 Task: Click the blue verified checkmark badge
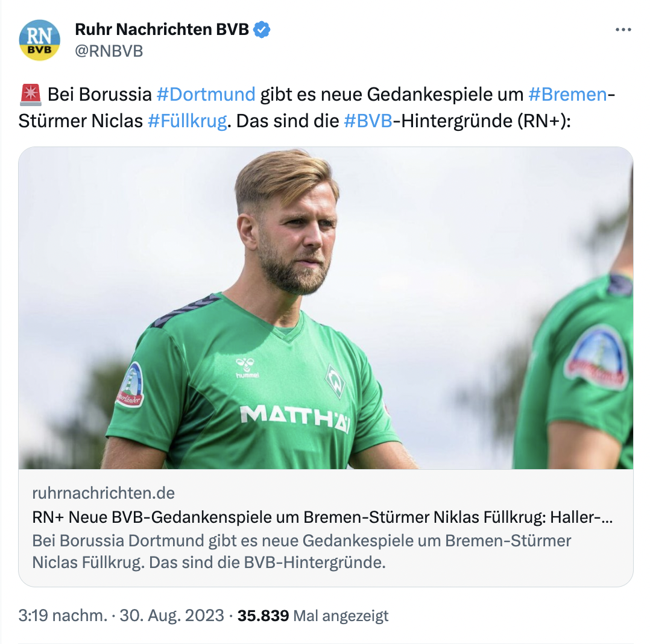[261, 30]
